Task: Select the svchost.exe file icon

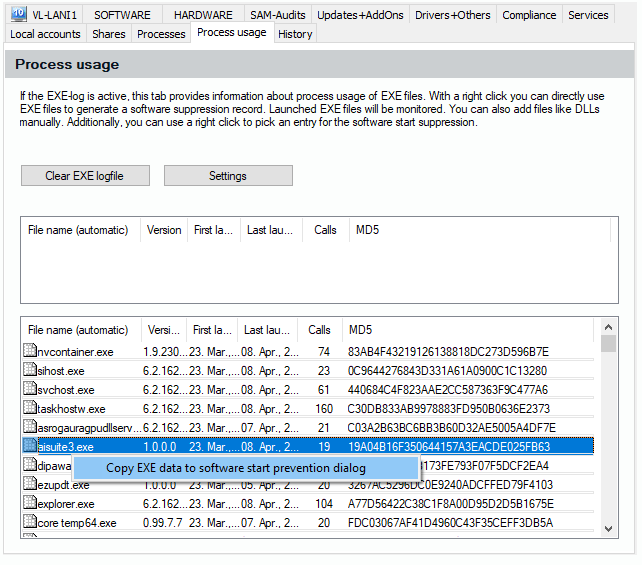Action: (x=30, y=390)
